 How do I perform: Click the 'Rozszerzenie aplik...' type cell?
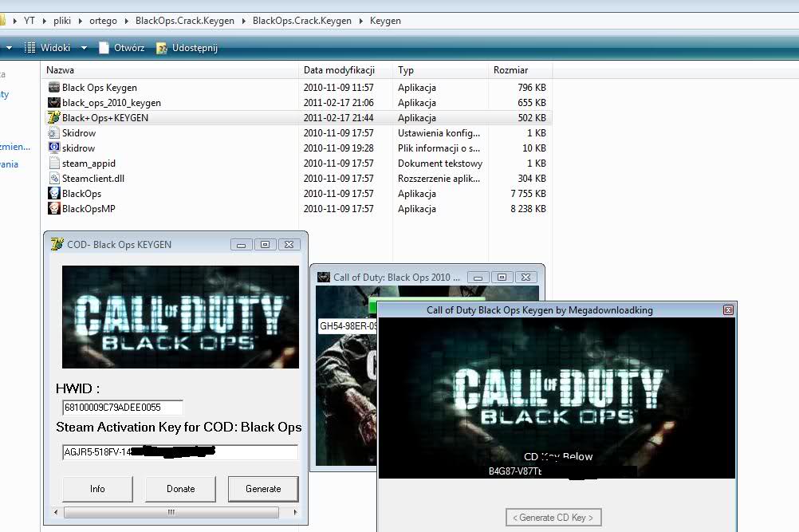[x=439, y=179]
